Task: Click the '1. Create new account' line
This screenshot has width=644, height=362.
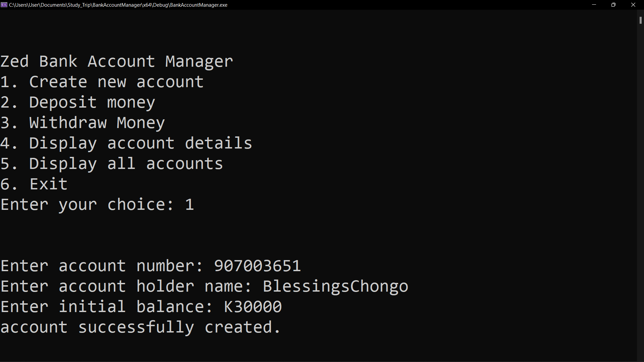Action: pyautogui.click(x=102, y=82)
